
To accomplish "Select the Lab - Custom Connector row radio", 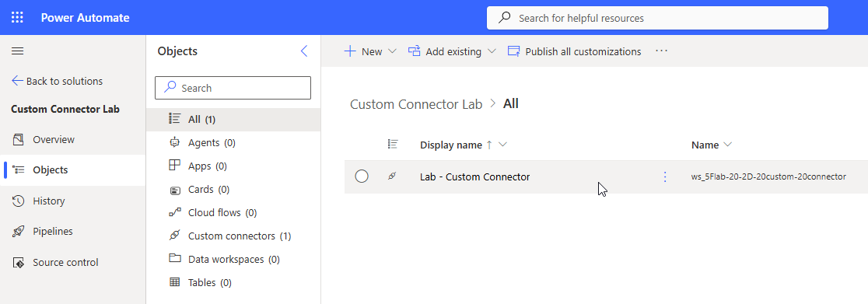I will (362, 176).
